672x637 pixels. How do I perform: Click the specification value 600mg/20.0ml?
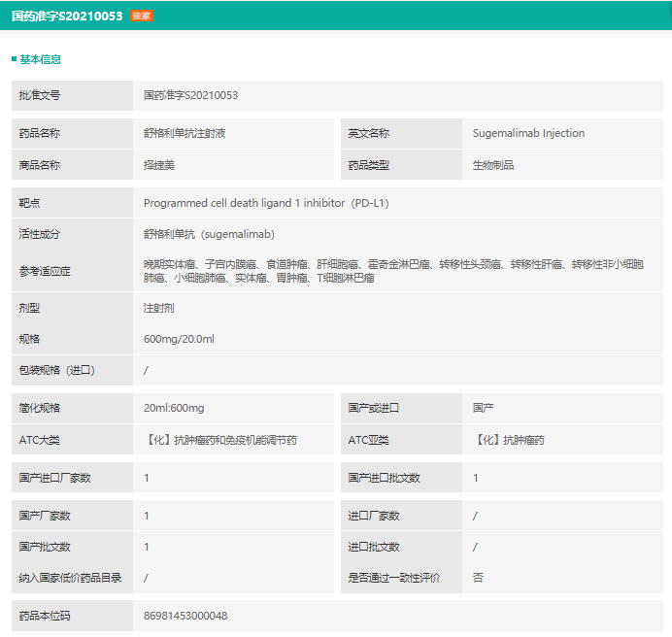179,339
